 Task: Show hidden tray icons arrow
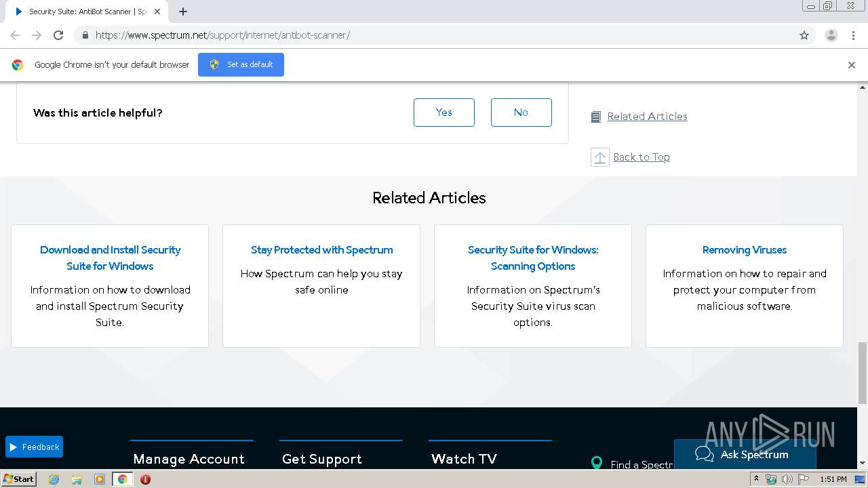click(x=756, y=479)
